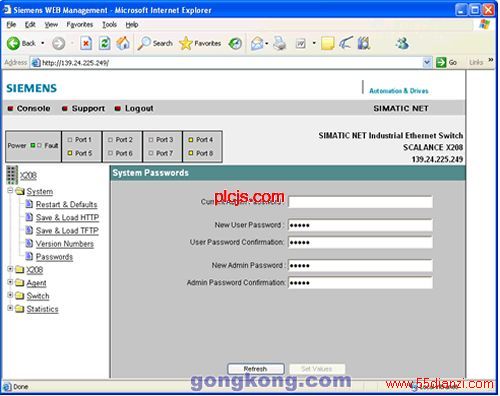Open the address bar dropdown arrow
The height and width of the screenshot is (396, 500).
point(427,62)
